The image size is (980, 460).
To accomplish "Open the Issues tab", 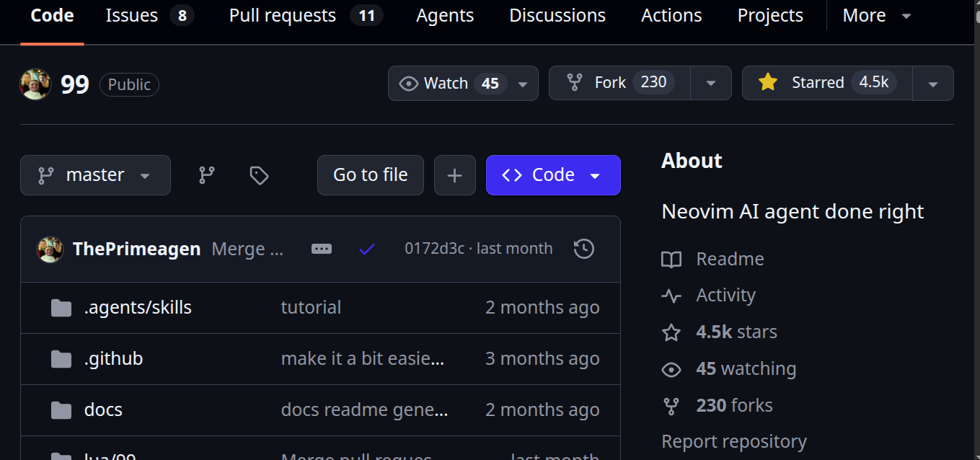I will (150, 16).
